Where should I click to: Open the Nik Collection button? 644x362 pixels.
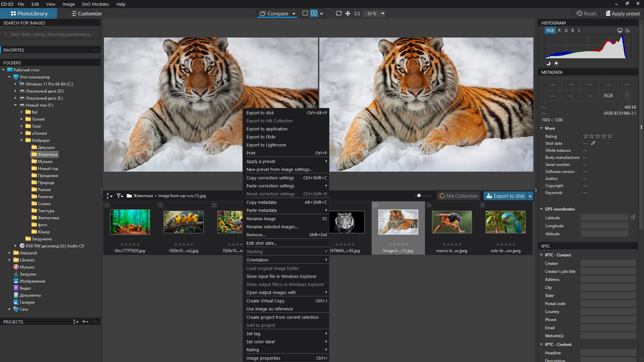(459, 196)
